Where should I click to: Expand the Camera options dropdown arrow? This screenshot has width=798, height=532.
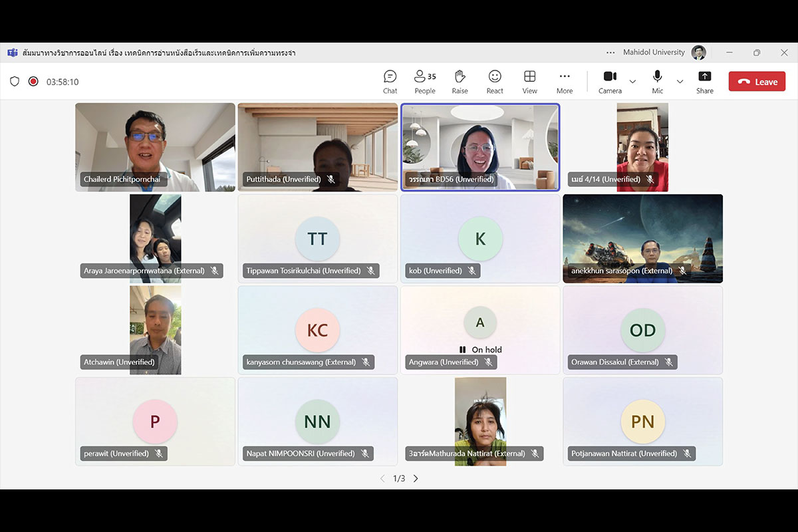pos(632,82)
